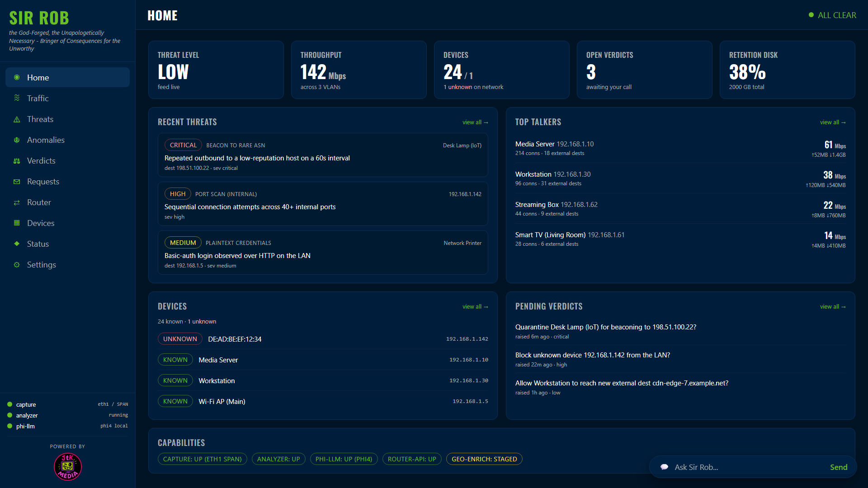Click ROUTER-API: UP capability chip

point(412,459)
